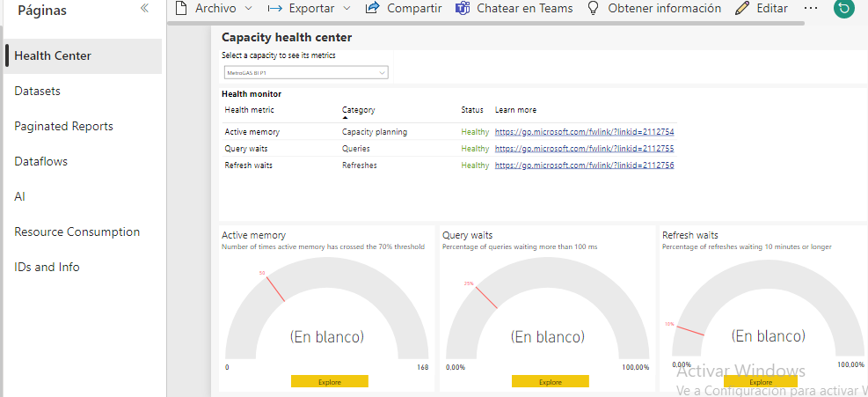
Task: Click the pencil Editar icon
Action: coord(742,8)
